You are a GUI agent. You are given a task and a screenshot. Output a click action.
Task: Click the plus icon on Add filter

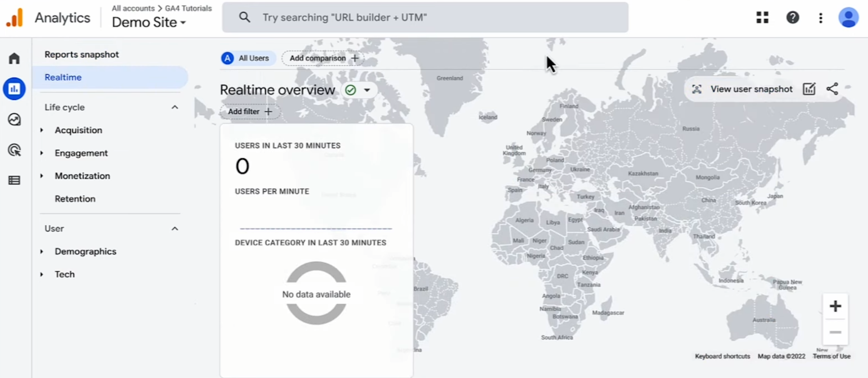click(x=268, y=112)
